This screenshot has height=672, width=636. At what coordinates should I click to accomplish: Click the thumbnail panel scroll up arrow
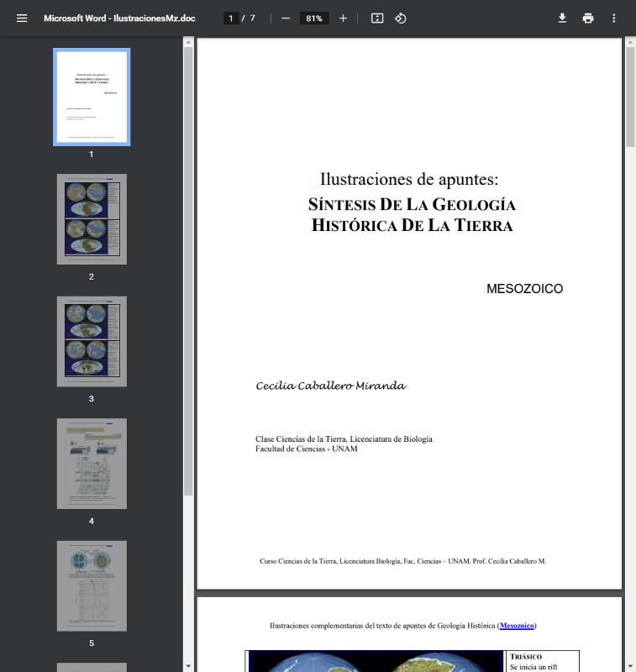(x=188, y=41)
